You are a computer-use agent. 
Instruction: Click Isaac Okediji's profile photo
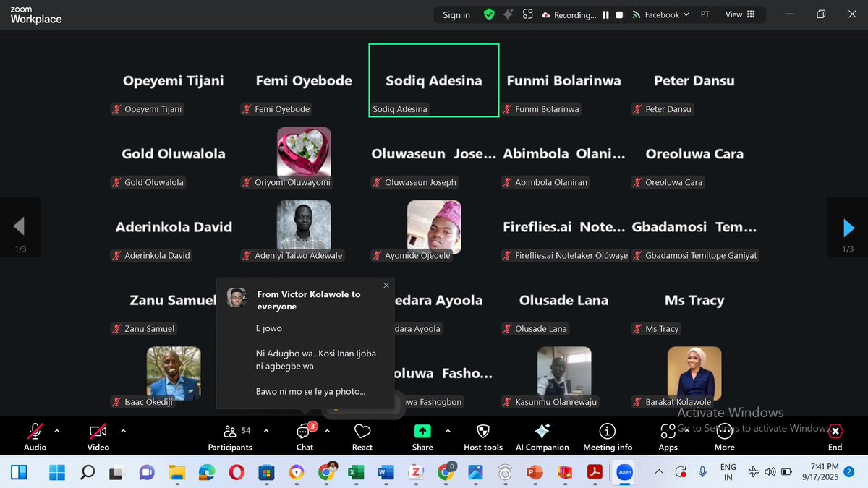pos(174,373)
